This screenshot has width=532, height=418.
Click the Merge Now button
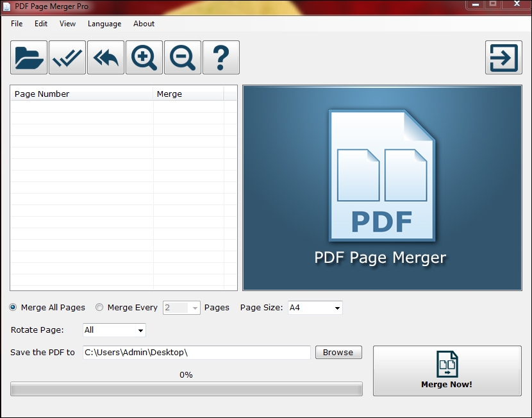[446, 371]
